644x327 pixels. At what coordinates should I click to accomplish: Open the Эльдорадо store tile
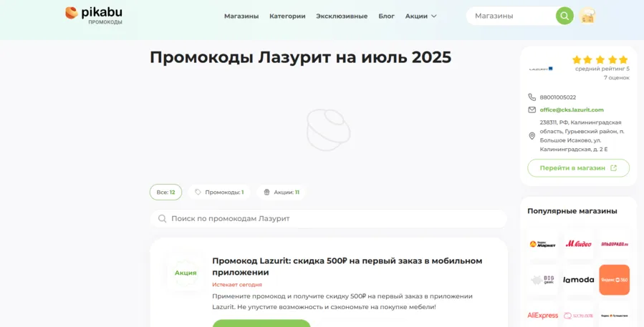click(x=615, y=244)
